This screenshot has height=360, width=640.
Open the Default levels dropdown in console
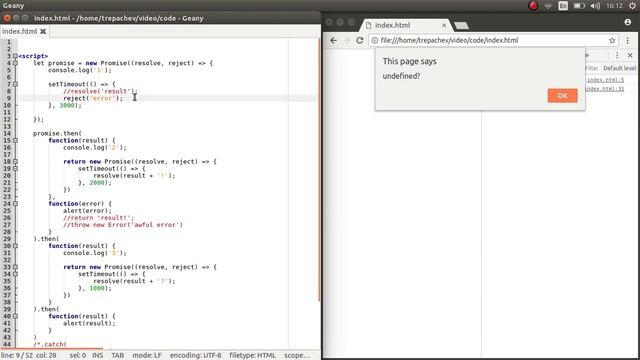click(619, 68)
